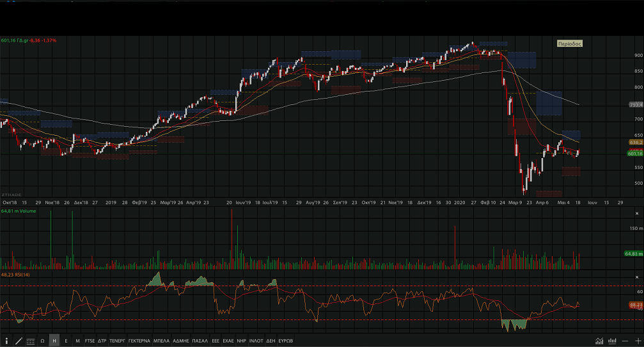Select the FTSE symbol tab
The image size is (644, 347).
pos(90,341)
